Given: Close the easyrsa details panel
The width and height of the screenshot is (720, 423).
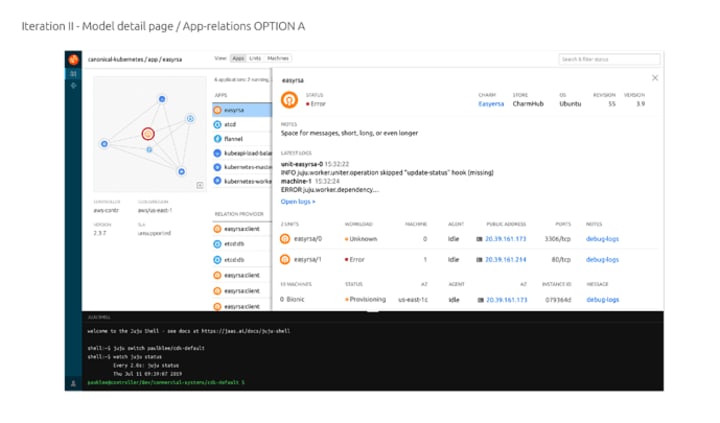Looking at the screenshot, I should (655, 78).
